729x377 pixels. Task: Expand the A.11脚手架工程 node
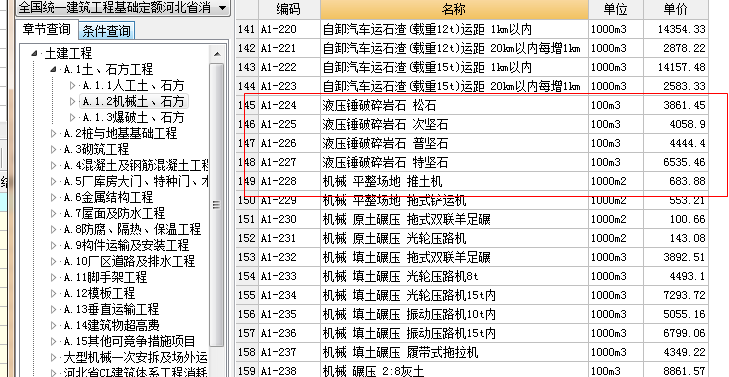(53, 278)
